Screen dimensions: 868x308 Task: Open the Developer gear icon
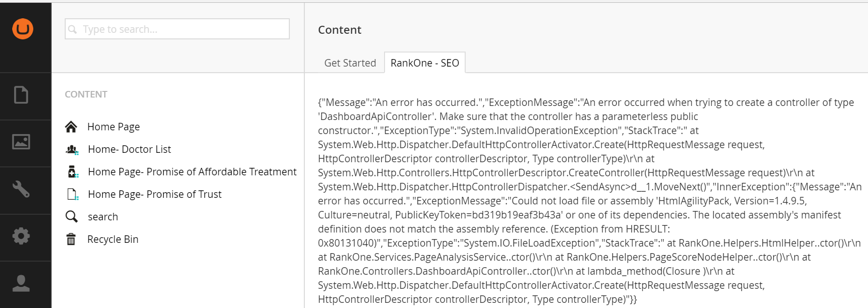tap(21, 236)
